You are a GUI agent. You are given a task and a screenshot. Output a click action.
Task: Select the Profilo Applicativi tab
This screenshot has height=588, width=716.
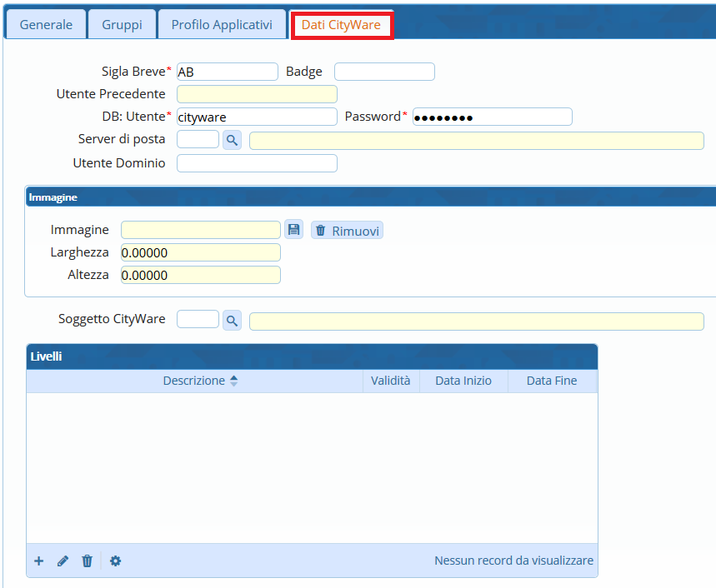tap(222, 25)
